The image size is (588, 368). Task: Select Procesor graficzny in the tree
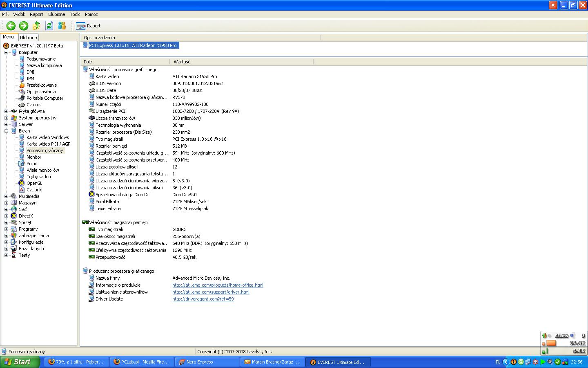(45, 150)
